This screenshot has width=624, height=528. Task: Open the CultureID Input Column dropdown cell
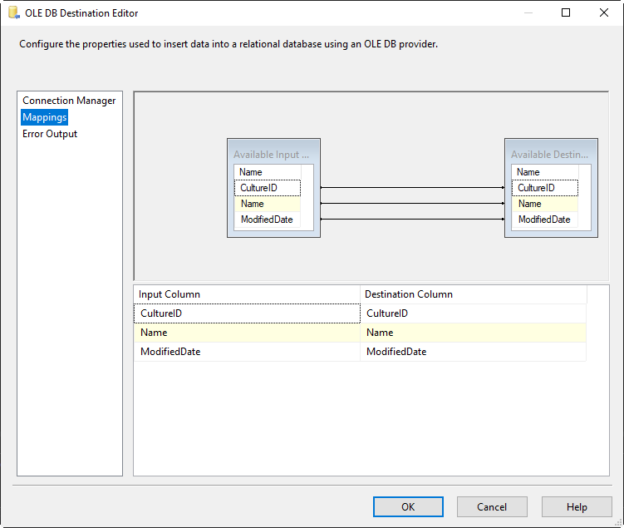click(x=247, y=314)
